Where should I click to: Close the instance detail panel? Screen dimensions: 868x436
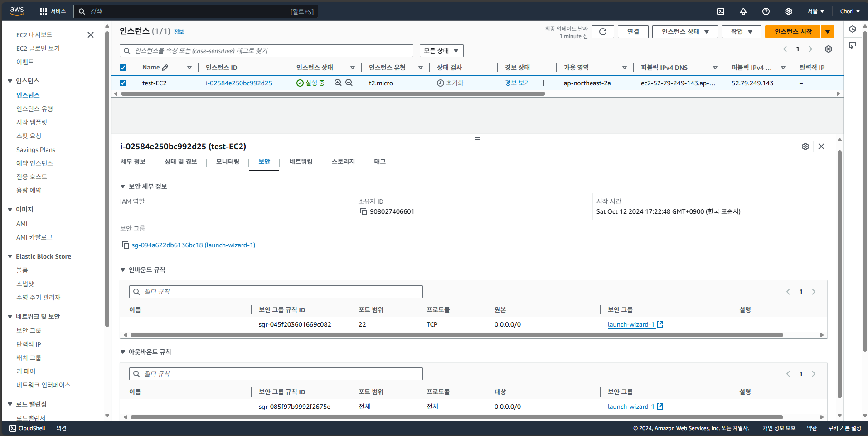821,147
